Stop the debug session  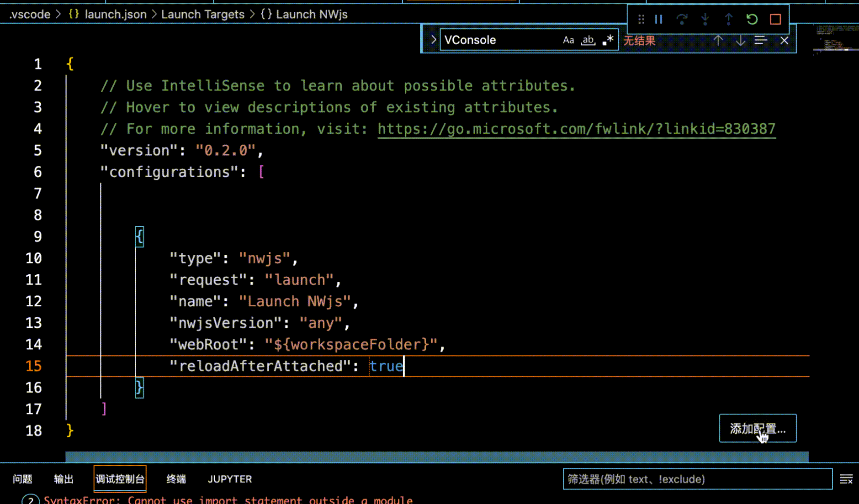pyautogui.click(x=775, y=19)
